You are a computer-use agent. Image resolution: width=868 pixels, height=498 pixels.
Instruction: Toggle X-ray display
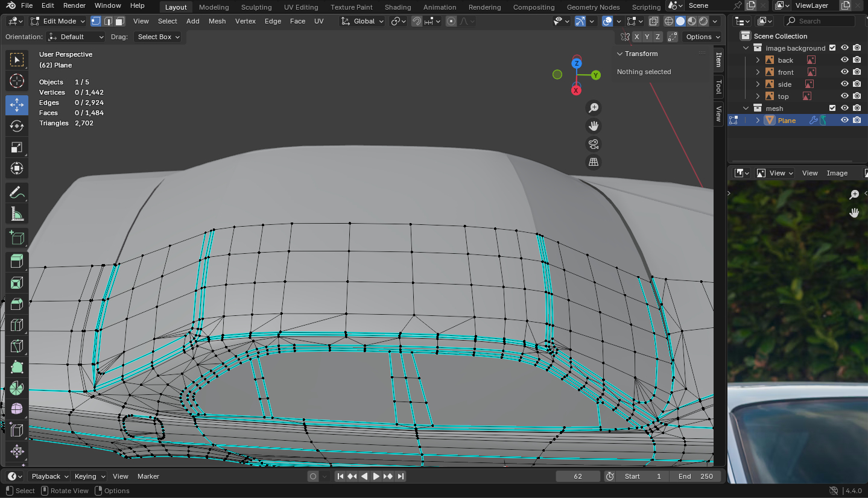(x=653, y=21)
